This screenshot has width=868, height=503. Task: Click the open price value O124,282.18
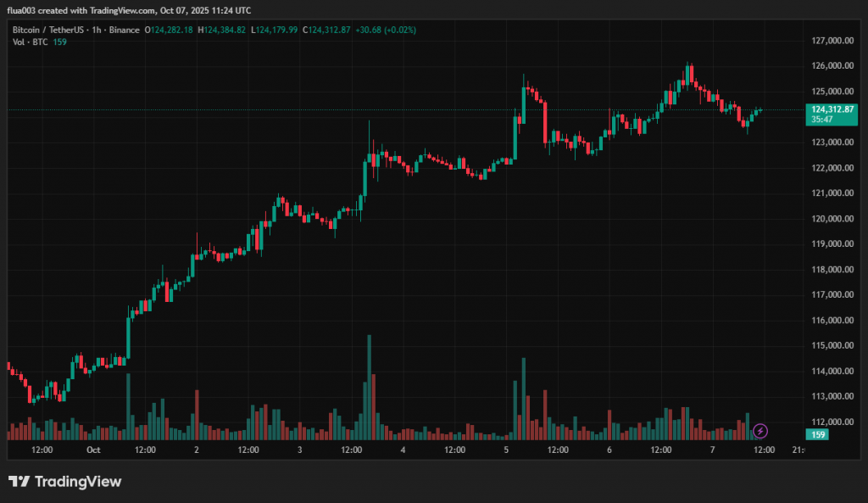(x=169, y=30)
